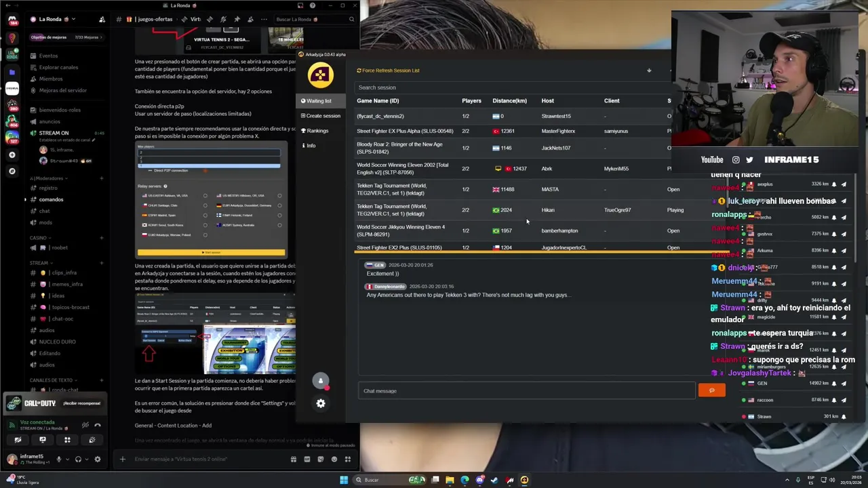This screenshot has height=488, width=868.
Task: Toggle bell notification for raccoon in Arkadyzja
Action: [x=834, y=400]
